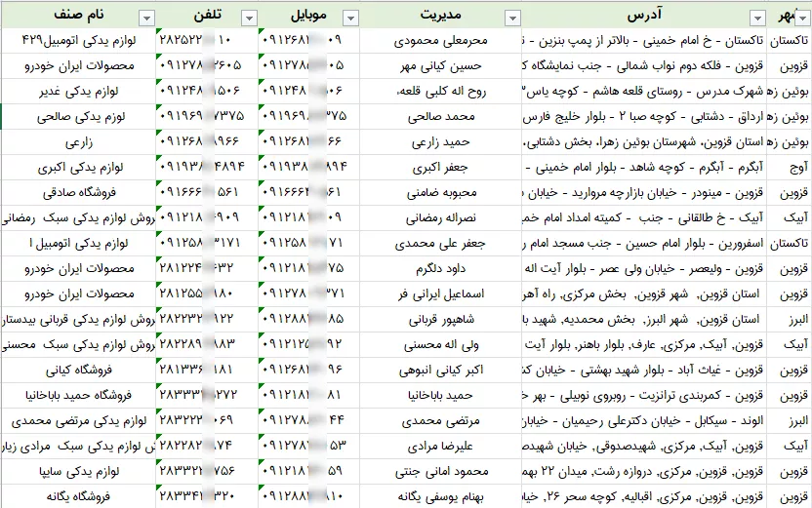Open the filter dropdown for آدرس column
This screenshot has height=508, width=812.
click(757, 19)
